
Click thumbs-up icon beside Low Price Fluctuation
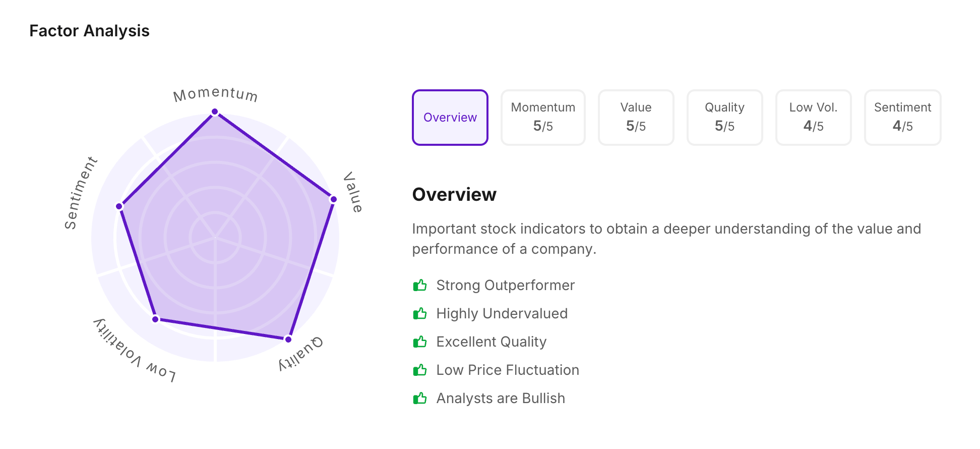click(x=420, y=370)
